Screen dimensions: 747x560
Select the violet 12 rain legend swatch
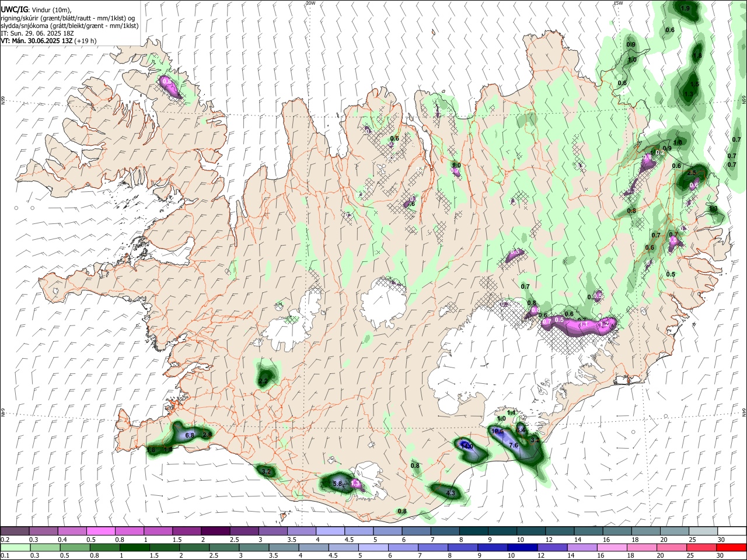click(553, 547)
